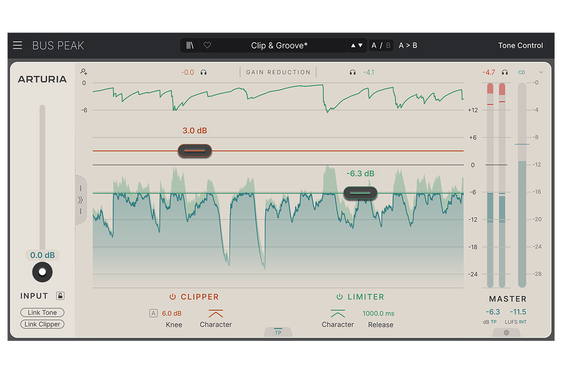Copy settings with the A > B button
Image resolution: width=562 pixels, height=392 pixels.
[408, 46]
